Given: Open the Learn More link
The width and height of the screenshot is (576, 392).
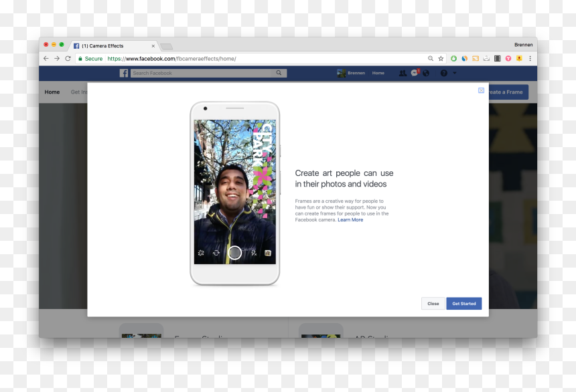Looking at the screenshot, I should pos(350,220).
